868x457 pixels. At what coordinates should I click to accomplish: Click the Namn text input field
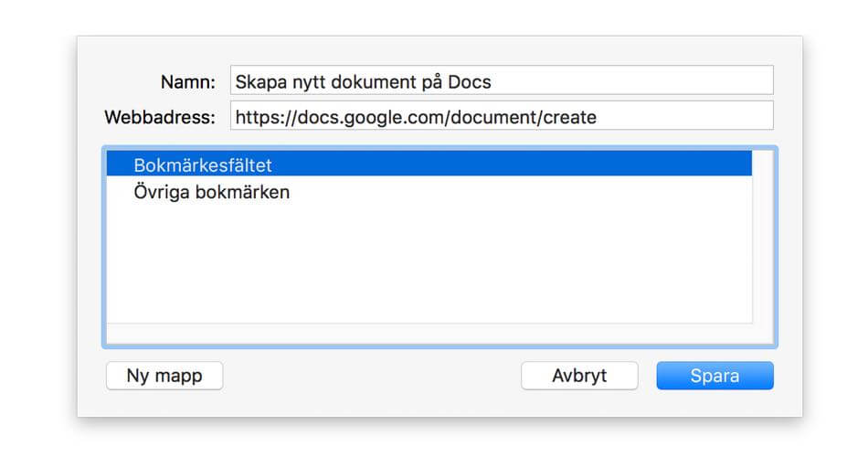tap(501, 80)
